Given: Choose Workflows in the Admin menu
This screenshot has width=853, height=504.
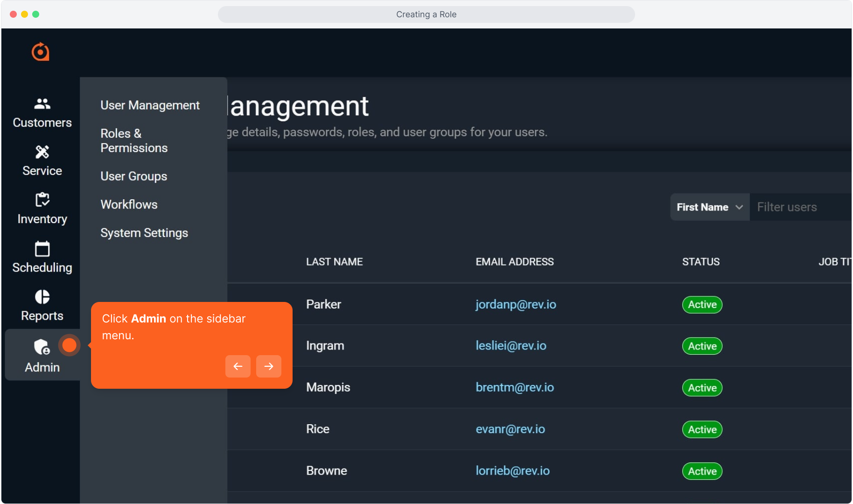Looking at the screenshot, I should pos(129,204).
